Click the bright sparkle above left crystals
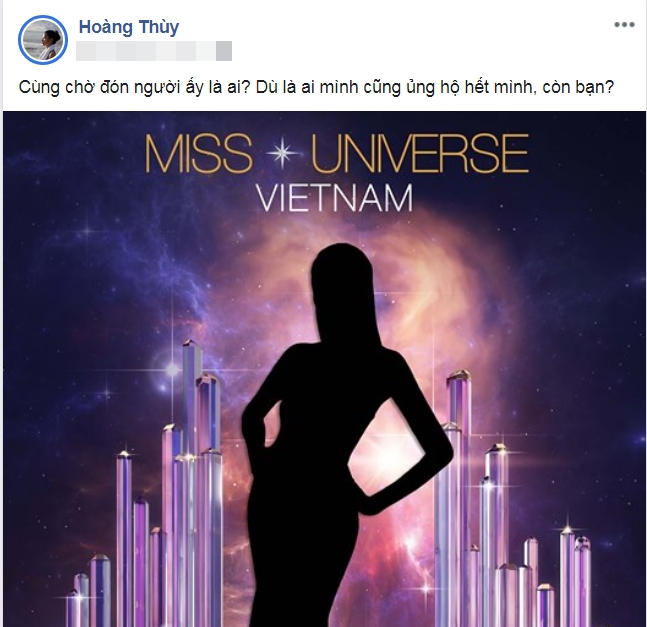The width and height of the screenshot is (647, 627). 172,368
